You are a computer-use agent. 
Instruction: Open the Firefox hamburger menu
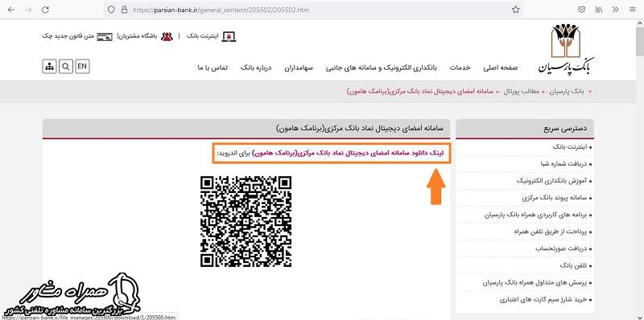coord(632,10)
